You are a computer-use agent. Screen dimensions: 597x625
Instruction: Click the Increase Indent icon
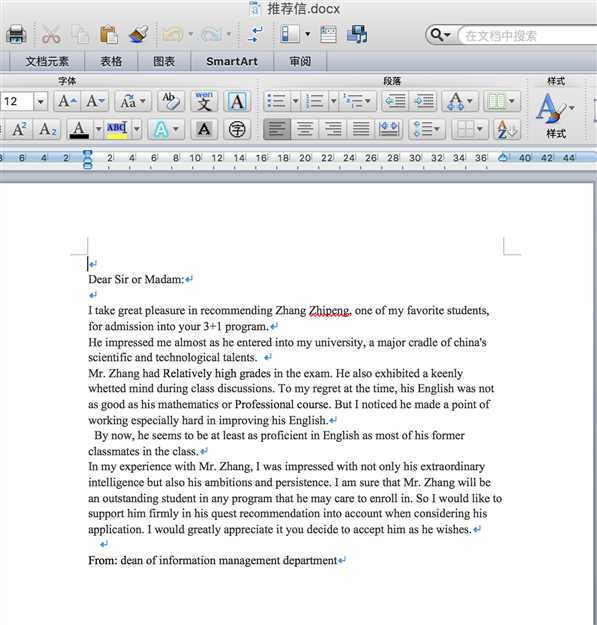424,101
